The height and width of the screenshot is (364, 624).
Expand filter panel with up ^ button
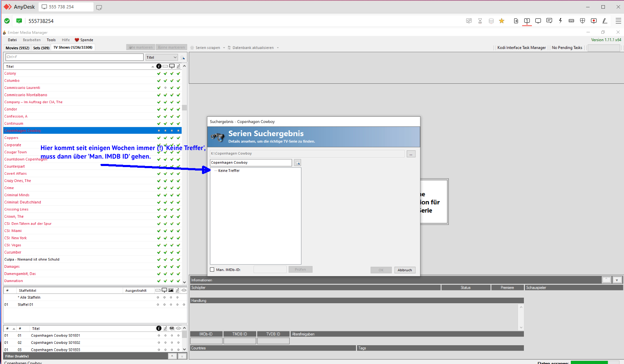172,356
